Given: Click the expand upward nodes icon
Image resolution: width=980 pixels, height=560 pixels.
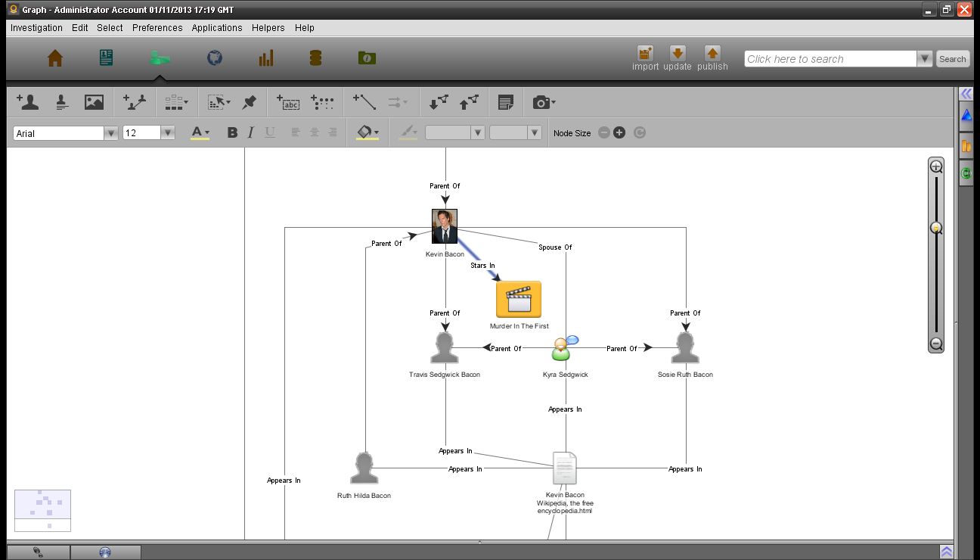Looking at the screenshot, I should pyautogui.click(x=469, y=101).
